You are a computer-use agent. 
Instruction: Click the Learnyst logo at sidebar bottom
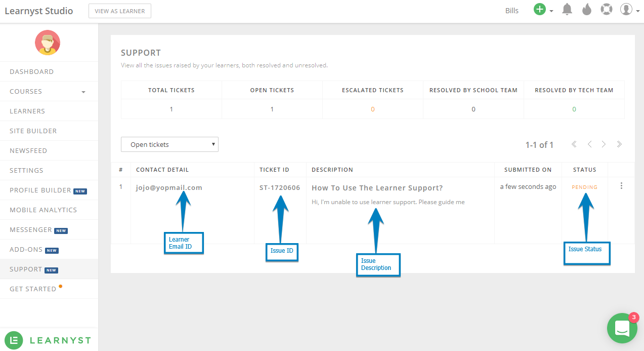pos(48,340)
